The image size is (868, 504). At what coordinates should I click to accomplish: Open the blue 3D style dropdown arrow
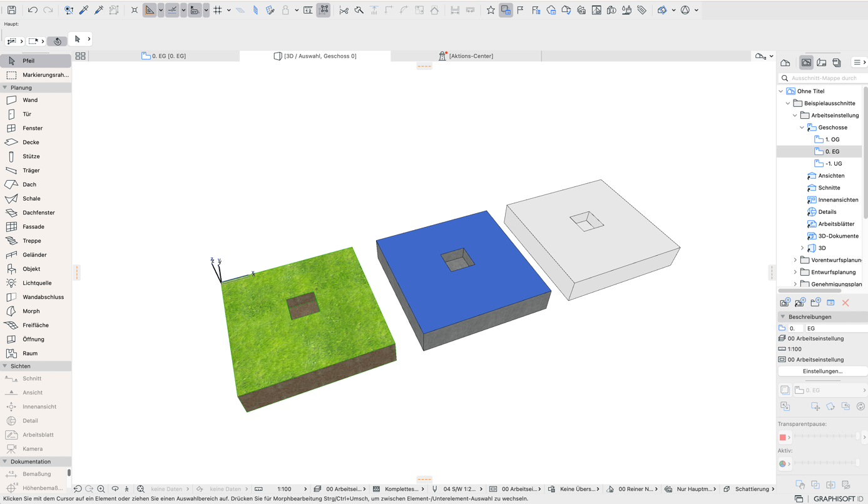[x=674, y=10]
